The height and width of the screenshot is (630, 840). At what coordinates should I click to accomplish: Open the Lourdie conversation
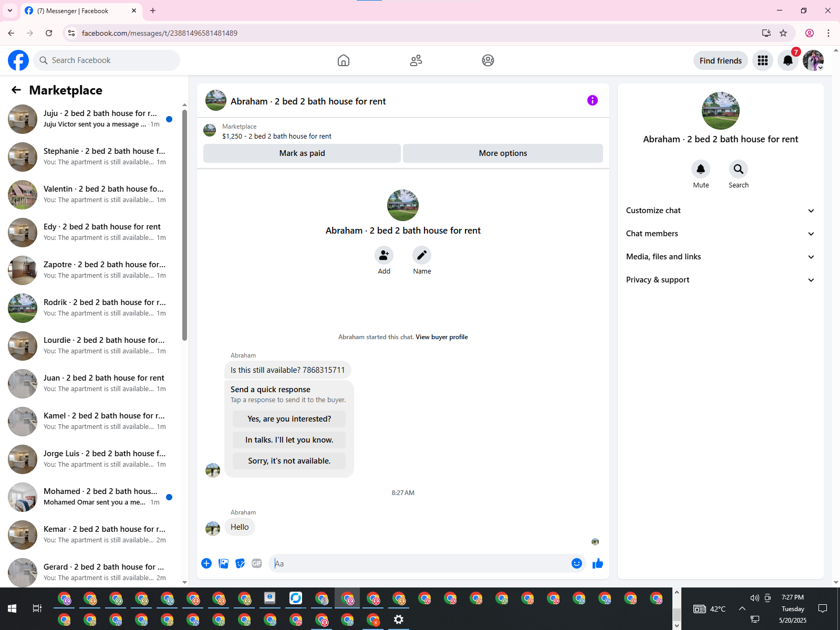[90, 346]
